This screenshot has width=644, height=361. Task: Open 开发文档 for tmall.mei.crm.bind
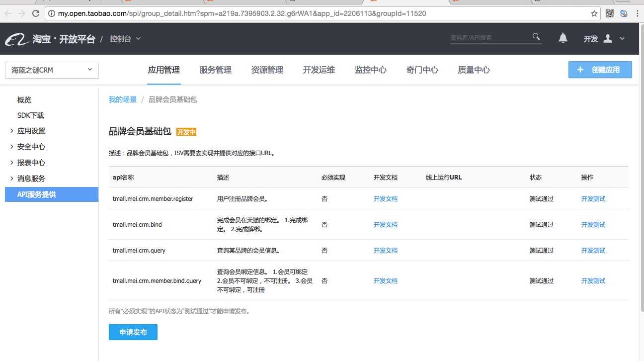[x=386, y=225]
